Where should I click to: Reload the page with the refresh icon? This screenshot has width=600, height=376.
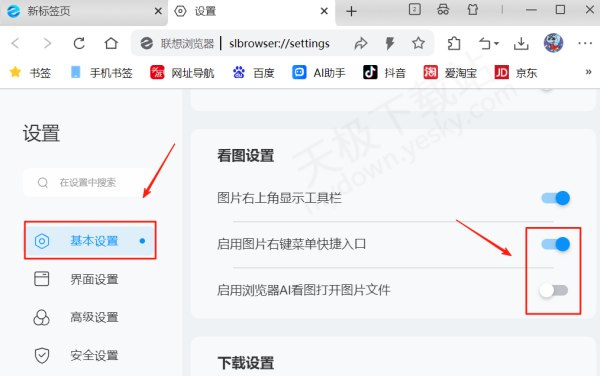[79, 43]
